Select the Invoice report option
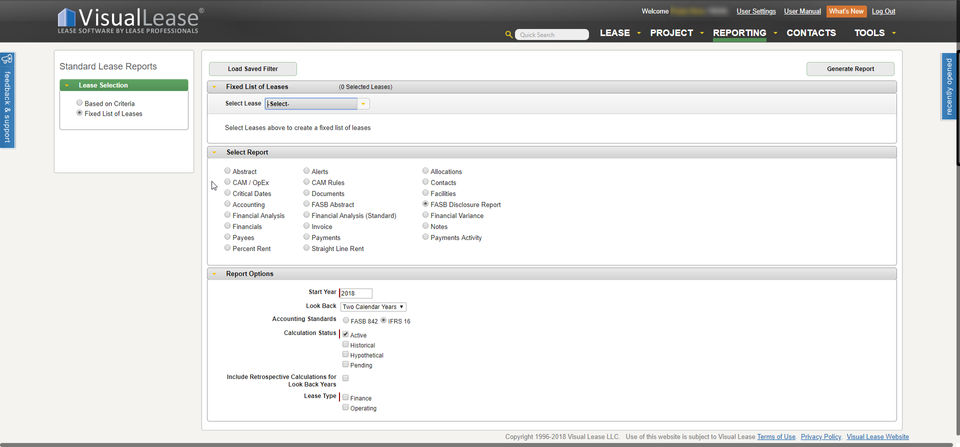Image resolution: width=960 pixels, height=447 pixels. coord(307,227)
